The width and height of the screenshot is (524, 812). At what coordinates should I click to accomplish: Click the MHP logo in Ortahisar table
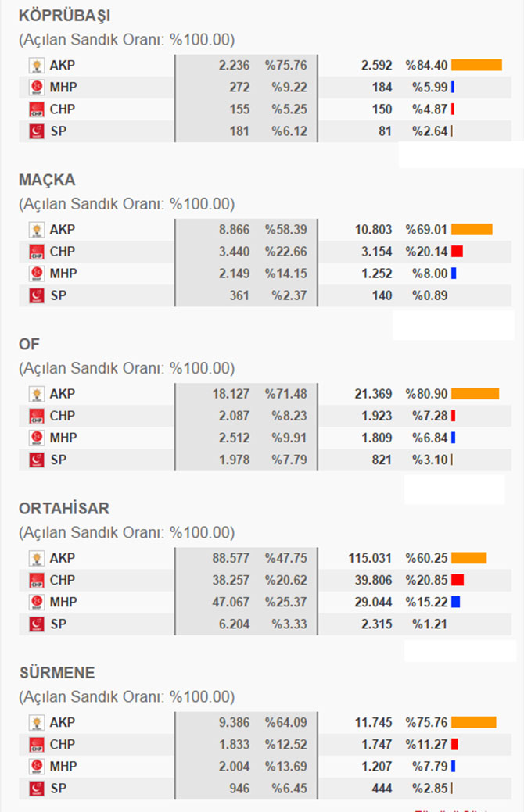click(x=36, y=602)
